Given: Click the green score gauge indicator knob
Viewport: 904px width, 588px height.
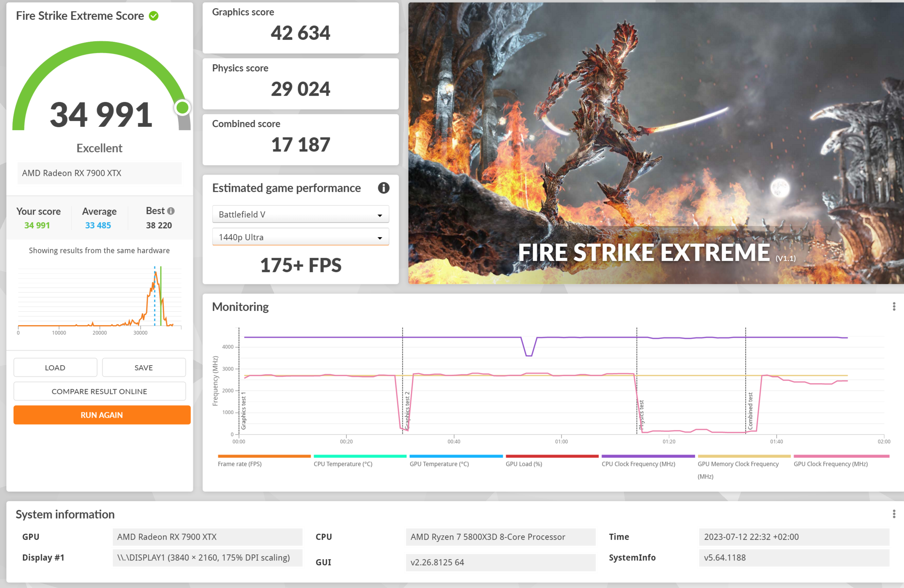Looking at the screenshot, I should pos(182,108).
